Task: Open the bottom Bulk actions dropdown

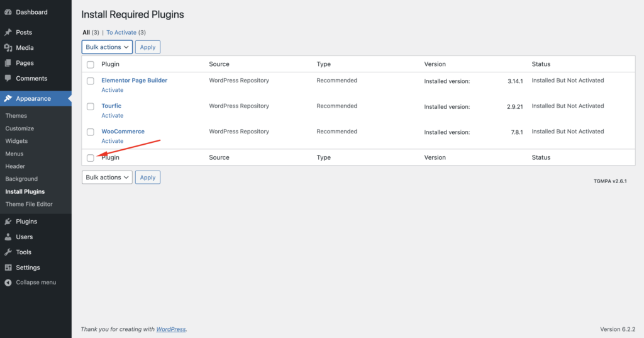Action: [107, 177]
